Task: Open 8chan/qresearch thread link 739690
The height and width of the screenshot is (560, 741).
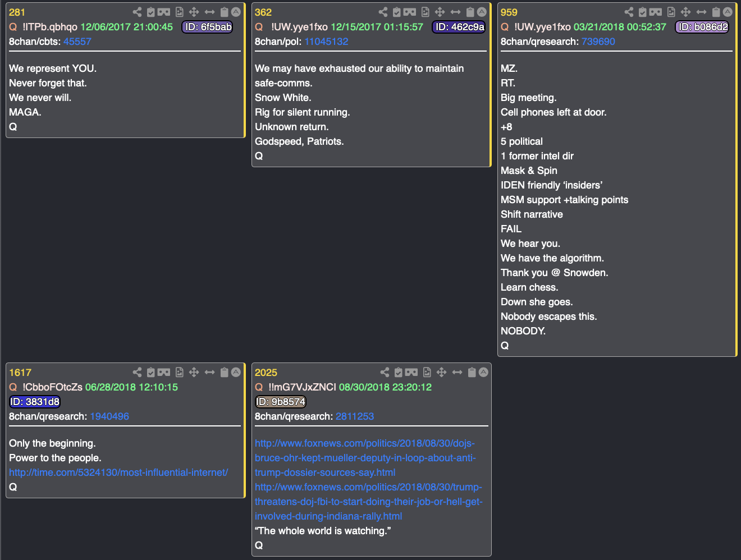Action: point(598,42)
